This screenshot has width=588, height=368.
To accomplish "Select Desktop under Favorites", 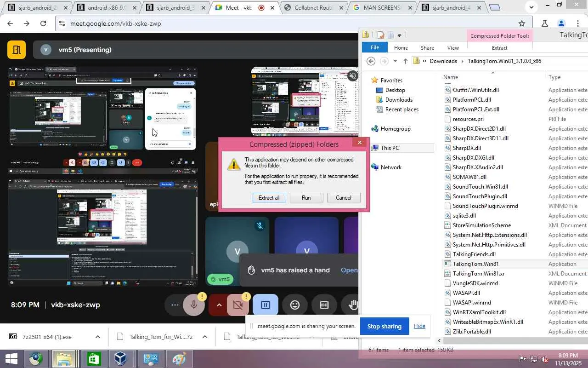I will (x=395, y=90).
